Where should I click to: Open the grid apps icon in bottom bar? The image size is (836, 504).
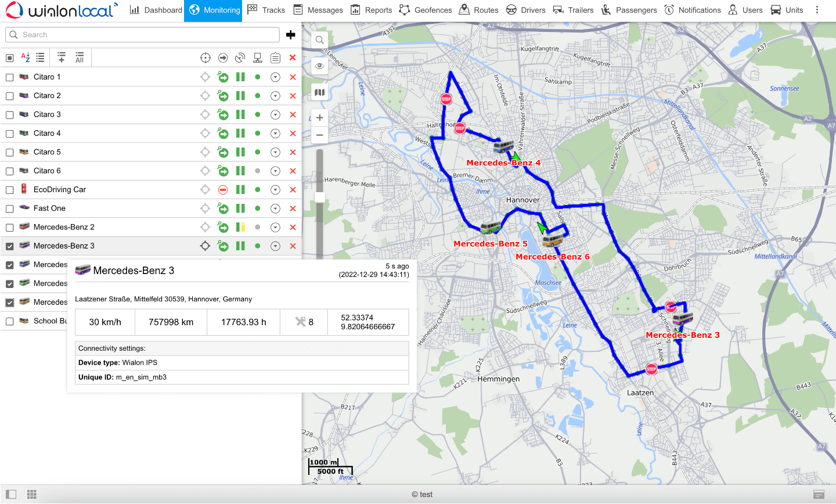pyautogui.click(x=32, y=494)
